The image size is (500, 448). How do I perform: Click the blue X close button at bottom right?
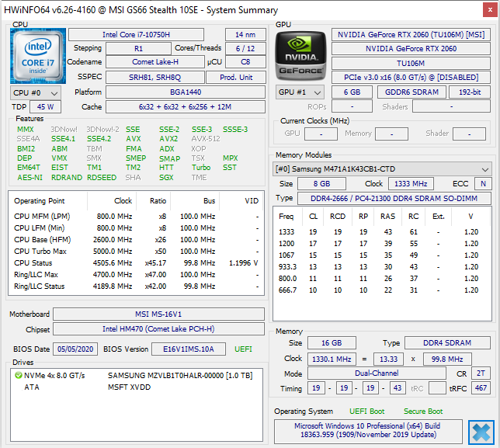481,432
